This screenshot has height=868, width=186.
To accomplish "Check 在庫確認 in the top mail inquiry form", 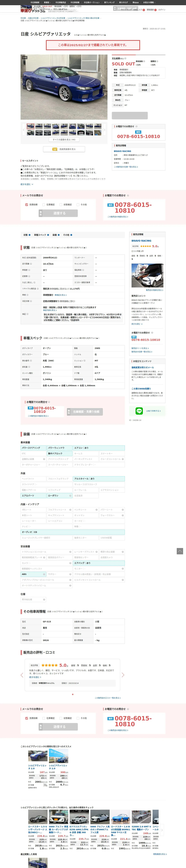I will pos(44,205).
